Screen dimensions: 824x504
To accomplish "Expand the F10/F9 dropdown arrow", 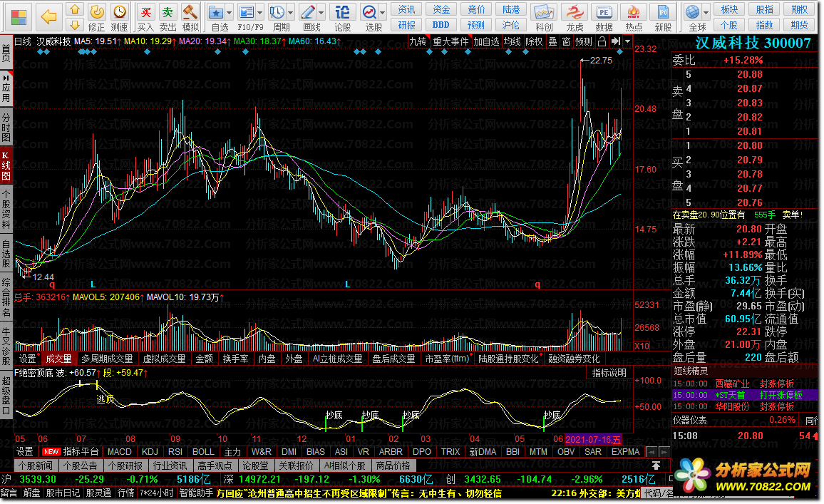I will [x=259, y=11].
